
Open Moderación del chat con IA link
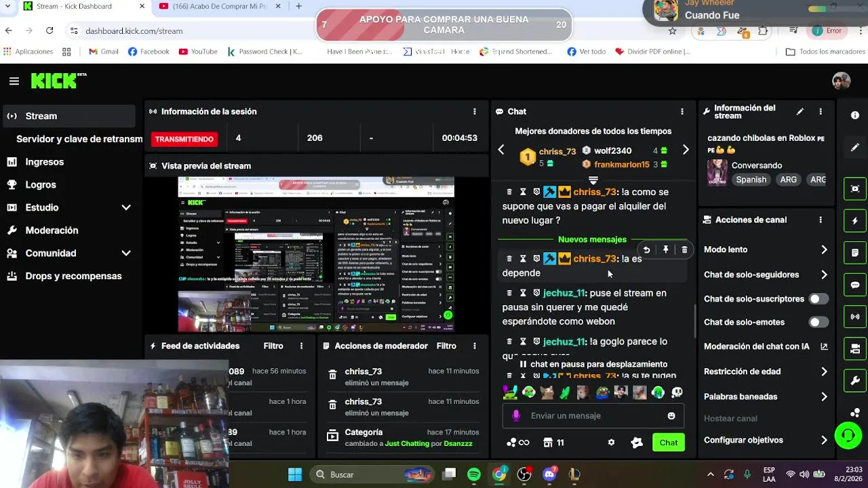pos(766,346)
